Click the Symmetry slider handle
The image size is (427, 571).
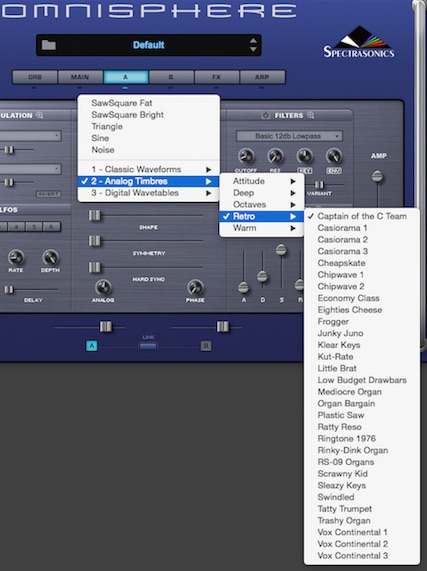coord(95,241)
